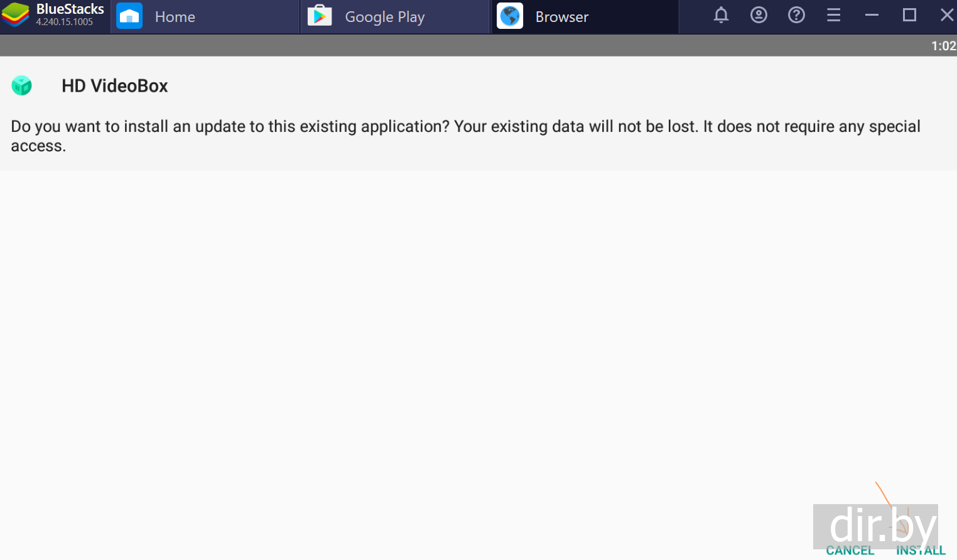Click the Google Play store bag icon
The height and width of the screenshot is (560, 957).
tap(320, 16)
